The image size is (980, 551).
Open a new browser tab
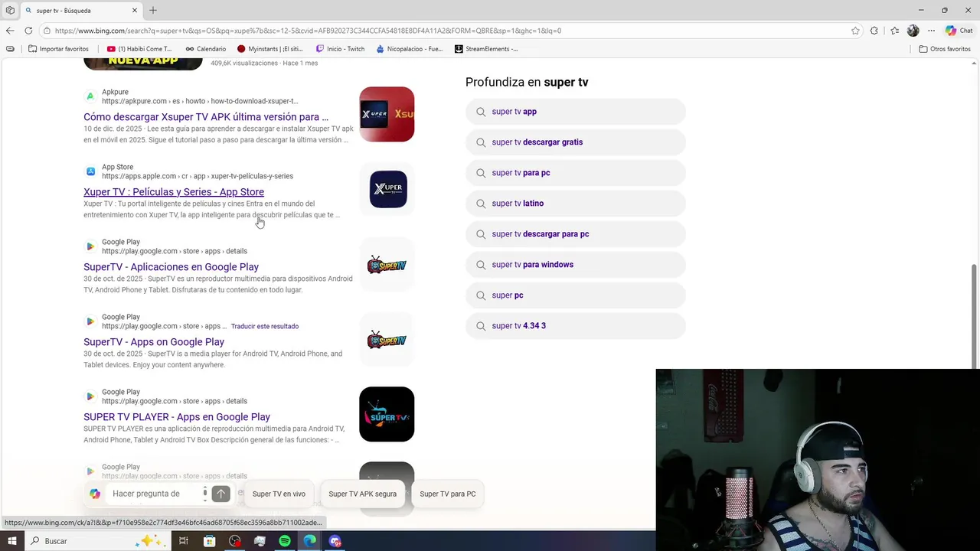click(x=153, y=10)
